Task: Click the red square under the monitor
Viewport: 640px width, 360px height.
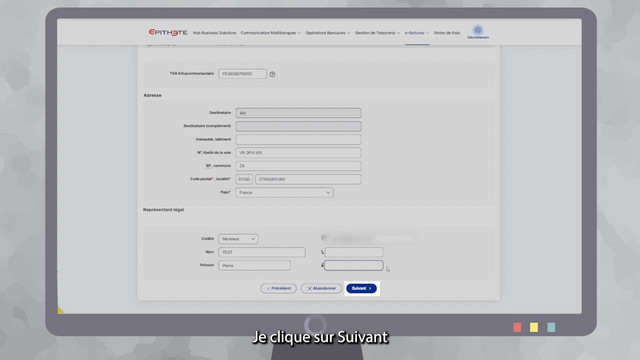Action: click(x=517, y=327)
